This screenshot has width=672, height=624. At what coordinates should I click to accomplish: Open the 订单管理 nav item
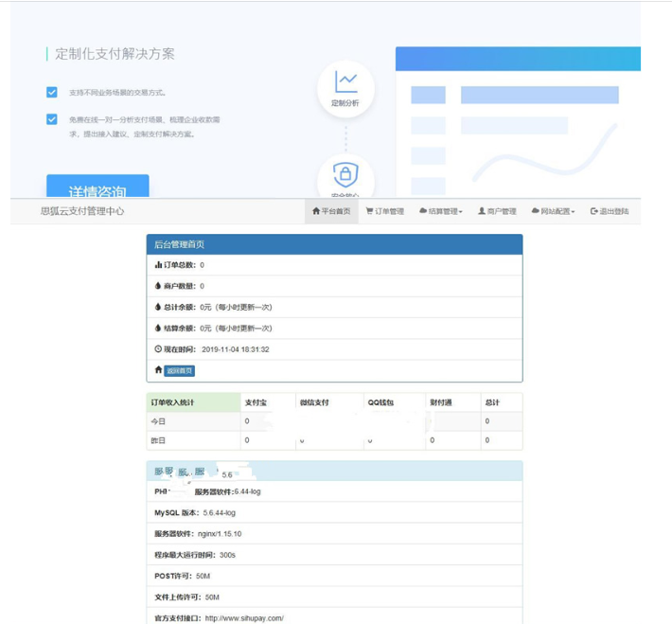tap(384, 212)
